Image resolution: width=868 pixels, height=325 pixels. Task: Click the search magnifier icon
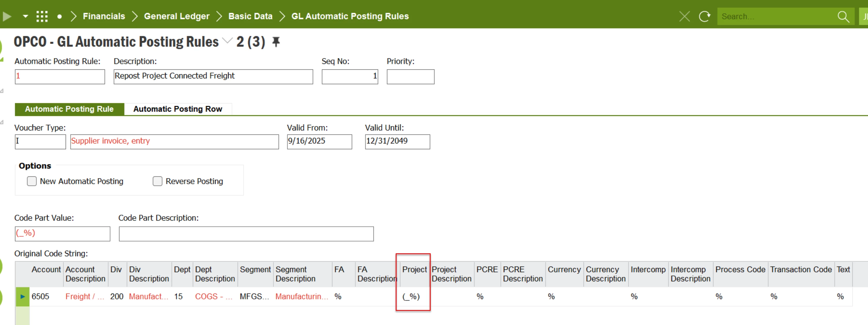coord(843,16)
